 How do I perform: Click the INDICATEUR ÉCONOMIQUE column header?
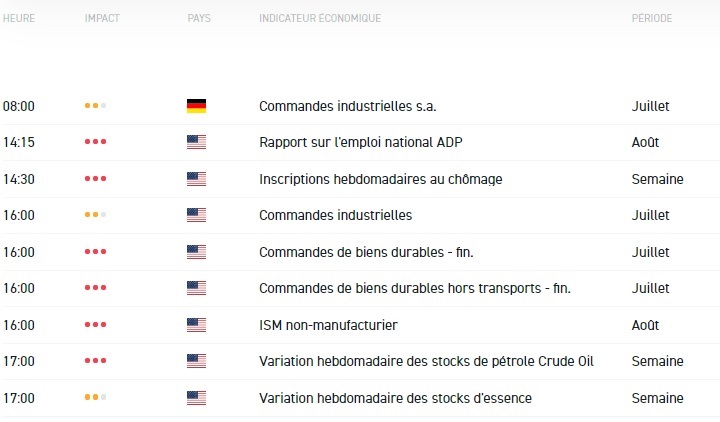coord(319,19)
